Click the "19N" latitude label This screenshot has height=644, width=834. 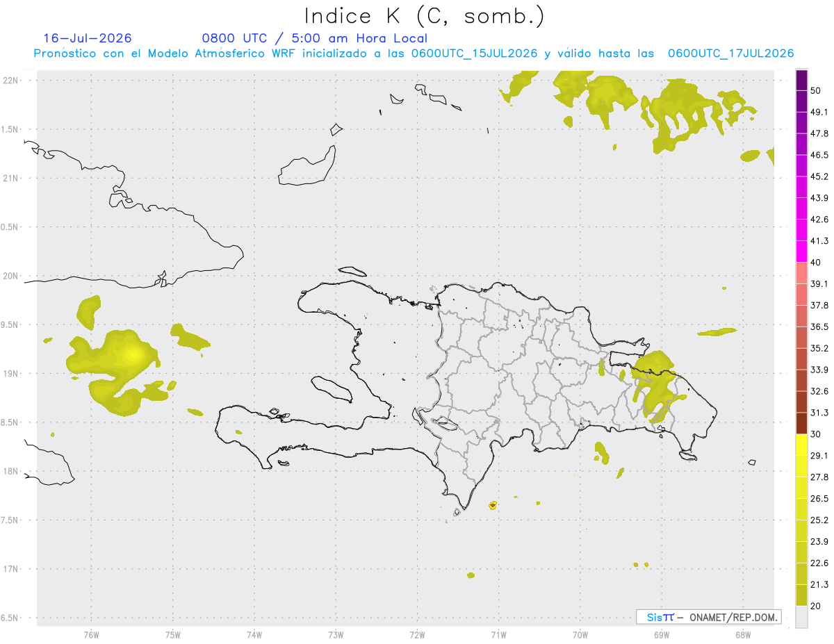(12, 373)
